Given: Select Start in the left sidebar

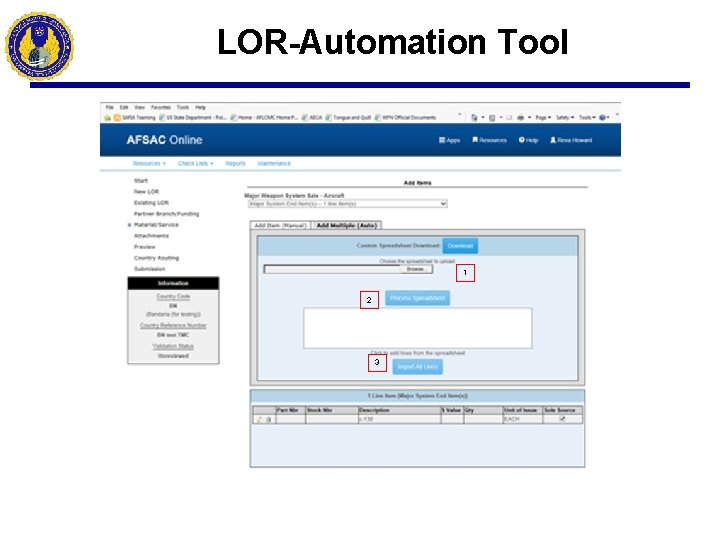Looking at the screenshot, I should [141, 180].
